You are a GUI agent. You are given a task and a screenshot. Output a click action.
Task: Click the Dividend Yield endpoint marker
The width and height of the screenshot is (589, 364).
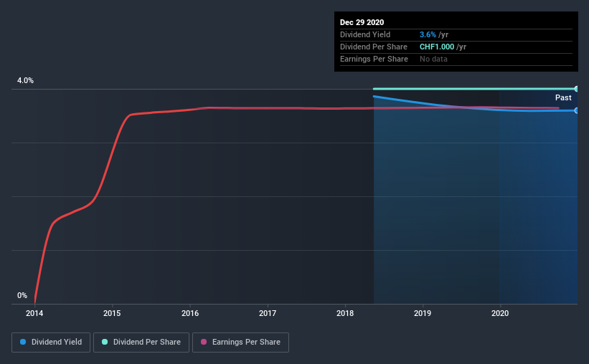point(576,110)
